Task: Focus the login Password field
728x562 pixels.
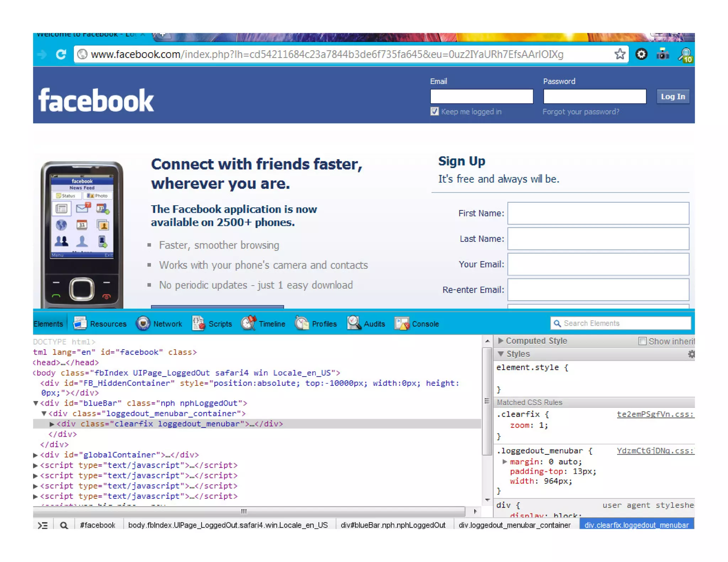Action: [x=594, y=96]
